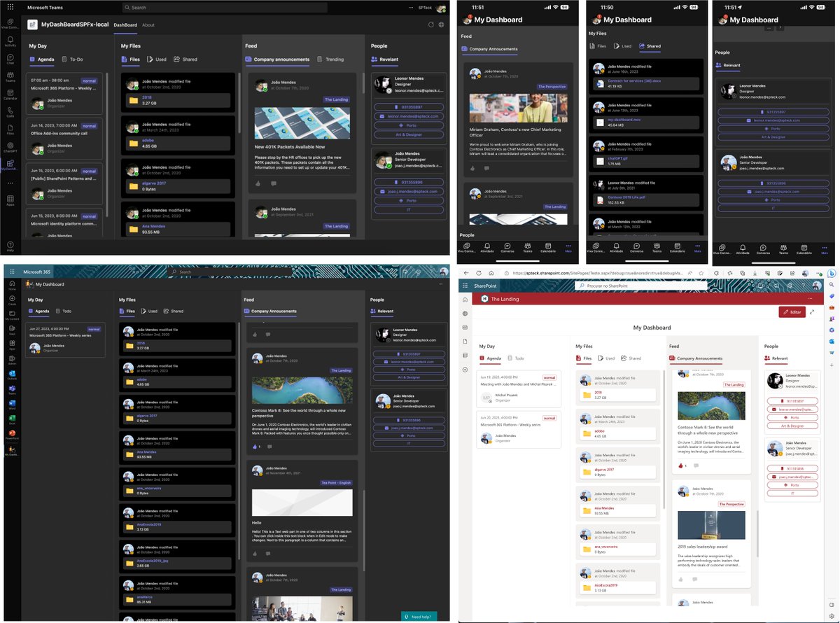
Task: Click the refresh icon in Teams tab header
Action: pos(431,24)
